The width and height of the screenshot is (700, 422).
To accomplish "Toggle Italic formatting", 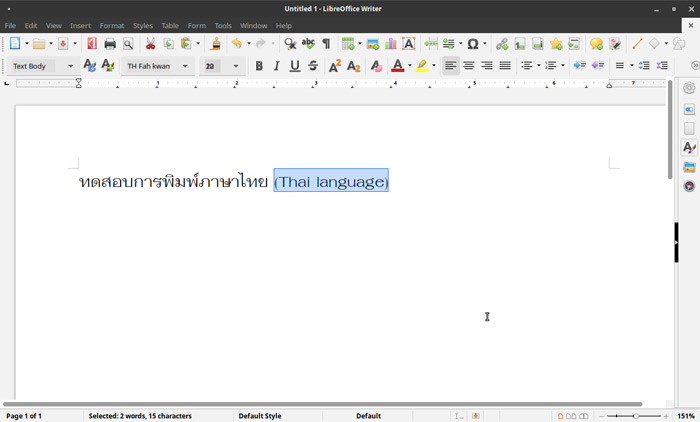I will click(x=277, y=66).
